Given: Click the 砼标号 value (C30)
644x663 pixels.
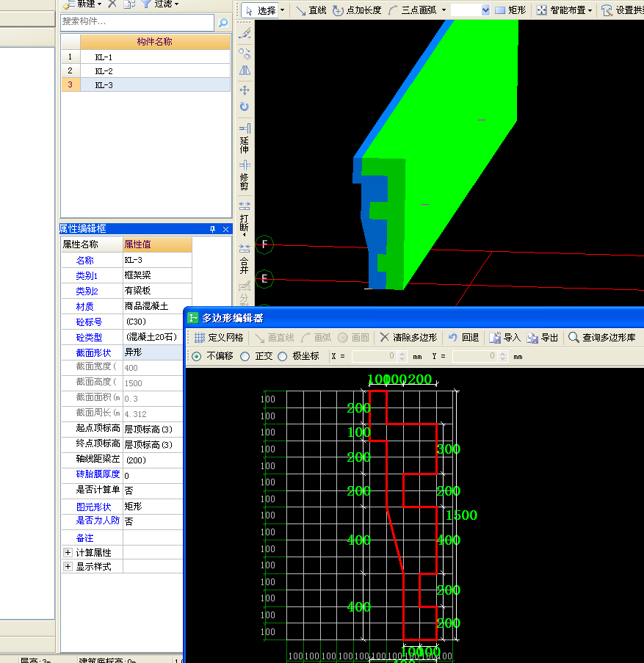Looking at the screenshot, I should (153, 322).
